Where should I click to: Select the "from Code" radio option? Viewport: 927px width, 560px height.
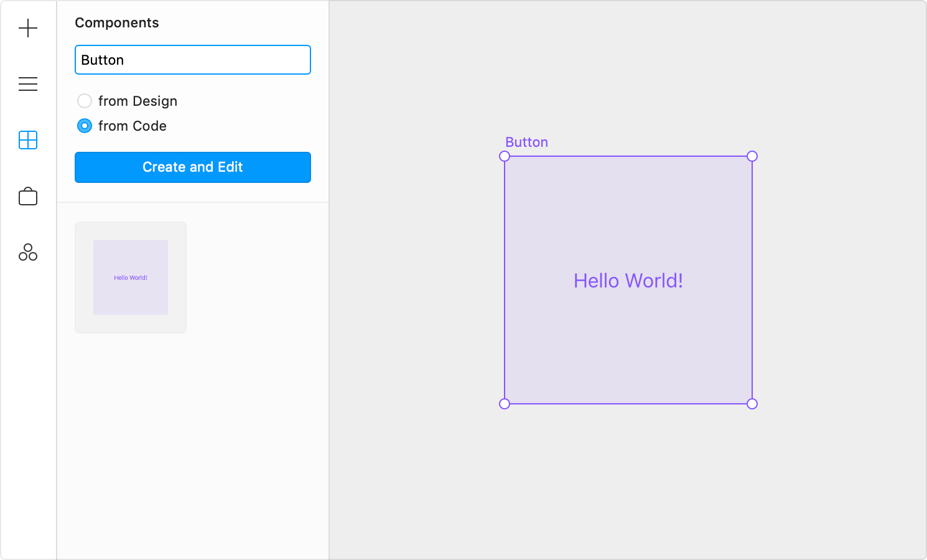point(85,126)
